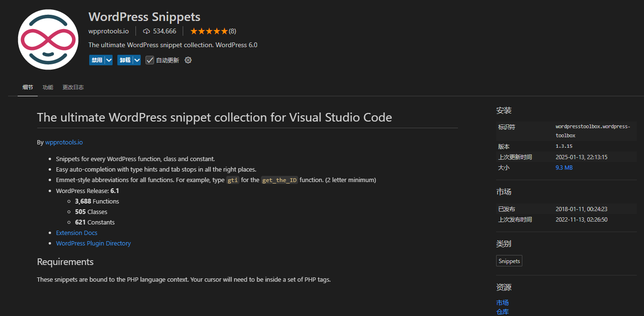The image size is (644, 316).
Task: Click the 534,666 install count
Action: 165,31
